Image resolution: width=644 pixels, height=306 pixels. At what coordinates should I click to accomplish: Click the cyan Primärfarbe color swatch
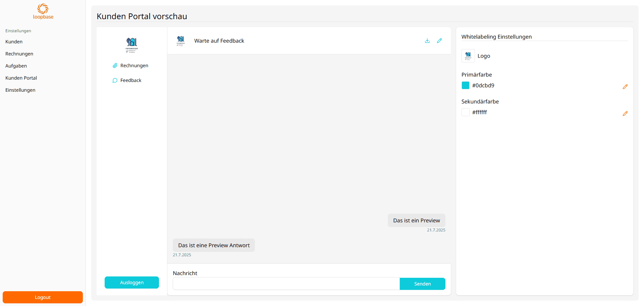(466, 85)
